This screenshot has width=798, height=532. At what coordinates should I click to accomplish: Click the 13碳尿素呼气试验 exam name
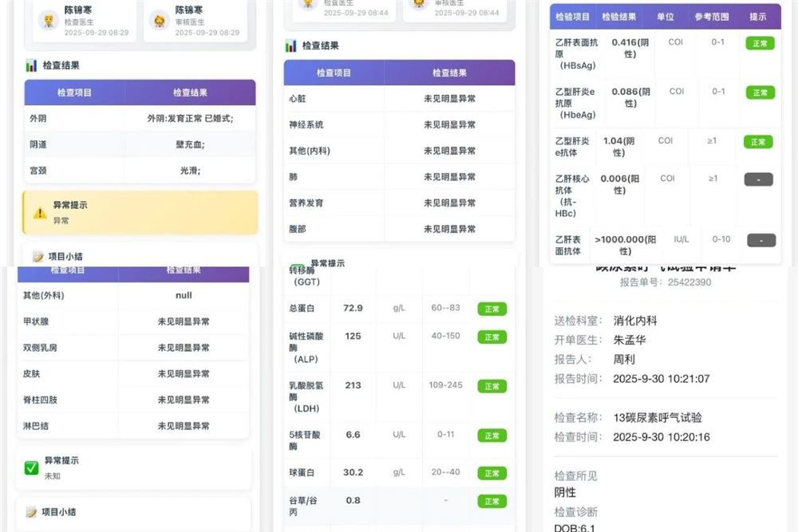coord(658,418)
